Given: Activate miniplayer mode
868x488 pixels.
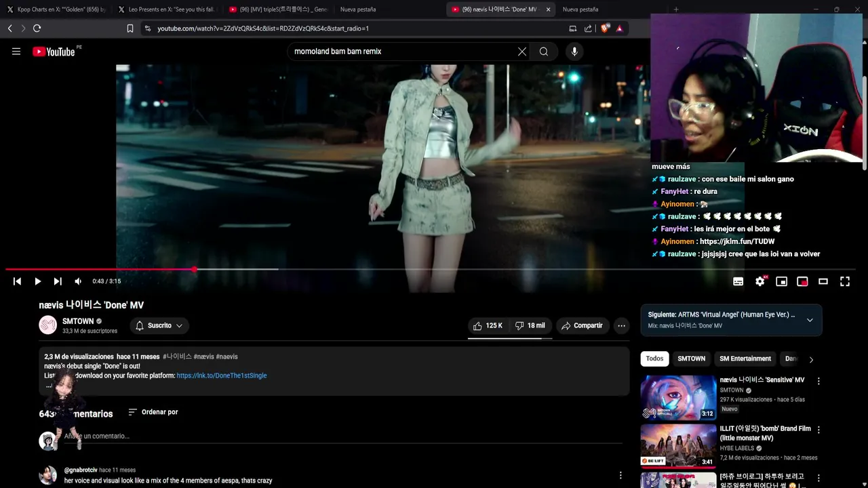Looking at the screenshot, I should point(782,281).
